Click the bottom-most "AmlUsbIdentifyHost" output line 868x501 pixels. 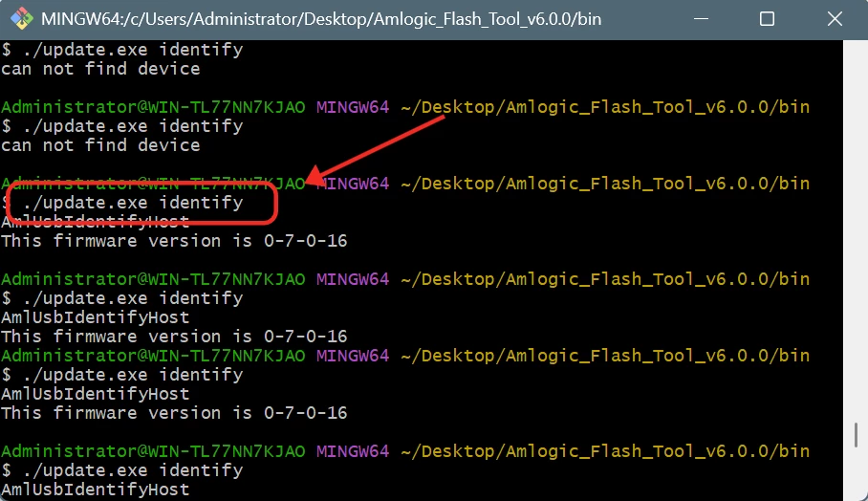96,490
